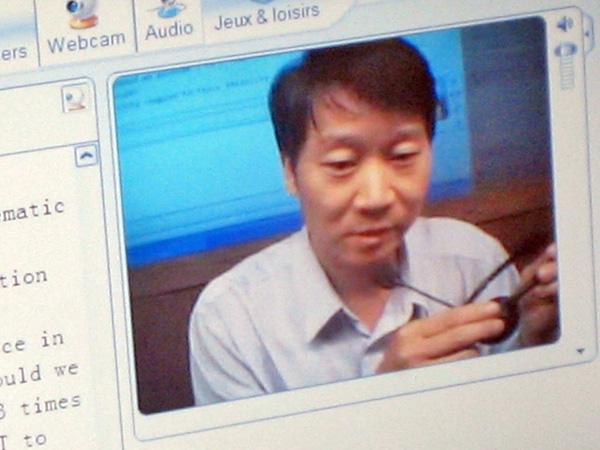
Task: Switch to Jeux & loisirs tab
Action: point(267,17)
